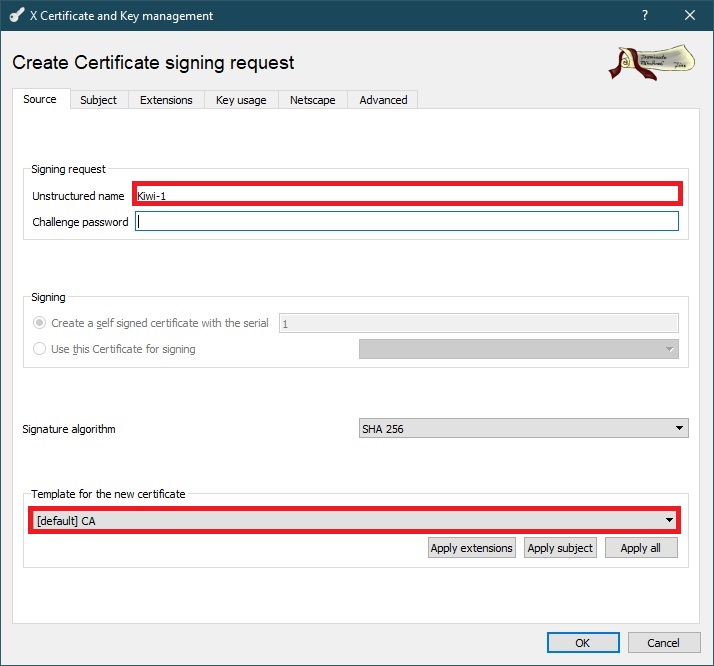Select Use this Certificate for signing
The image size is (714, 666).
tap(40, 349)
